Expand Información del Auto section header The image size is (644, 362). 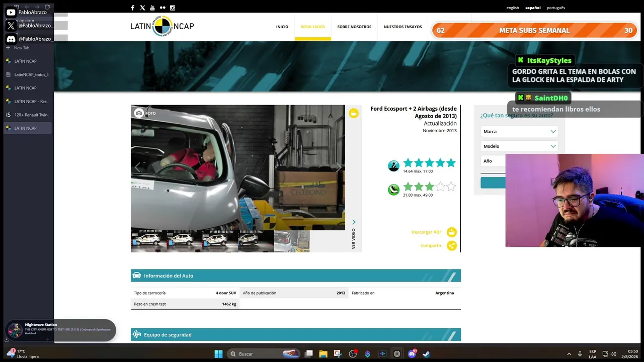[x=296, y=276]
